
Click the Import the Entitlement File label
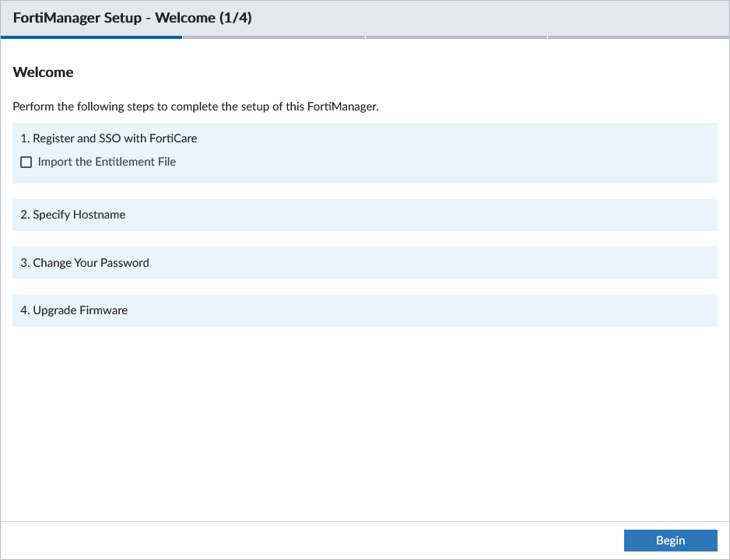click(107, 162)
